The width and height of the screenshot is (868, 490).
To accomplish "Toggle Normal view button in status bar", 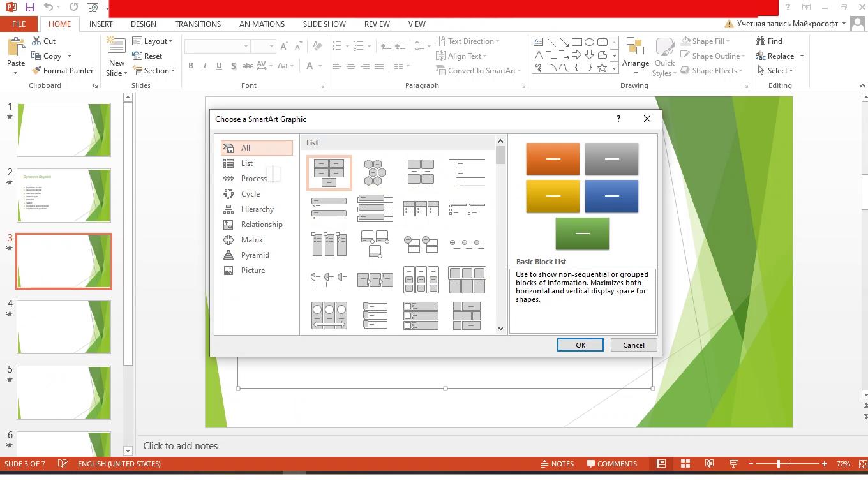I will pyautogui.click(x=661, y=464).
